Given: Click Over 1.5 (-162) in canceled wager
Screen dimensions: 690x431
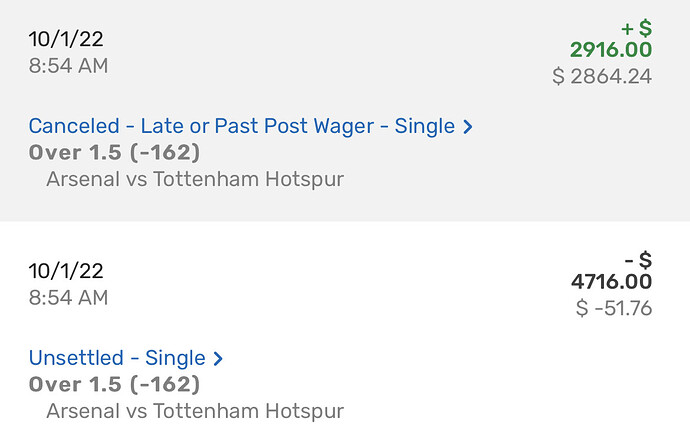Looking at the screenshot, I should (x=114, y=153).
